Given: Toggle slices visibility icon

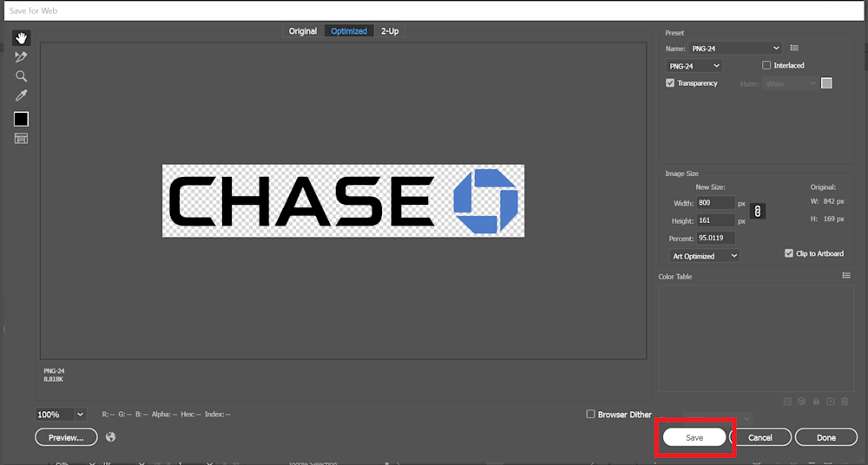Looking at the screenshot, I should coord(21,139).
